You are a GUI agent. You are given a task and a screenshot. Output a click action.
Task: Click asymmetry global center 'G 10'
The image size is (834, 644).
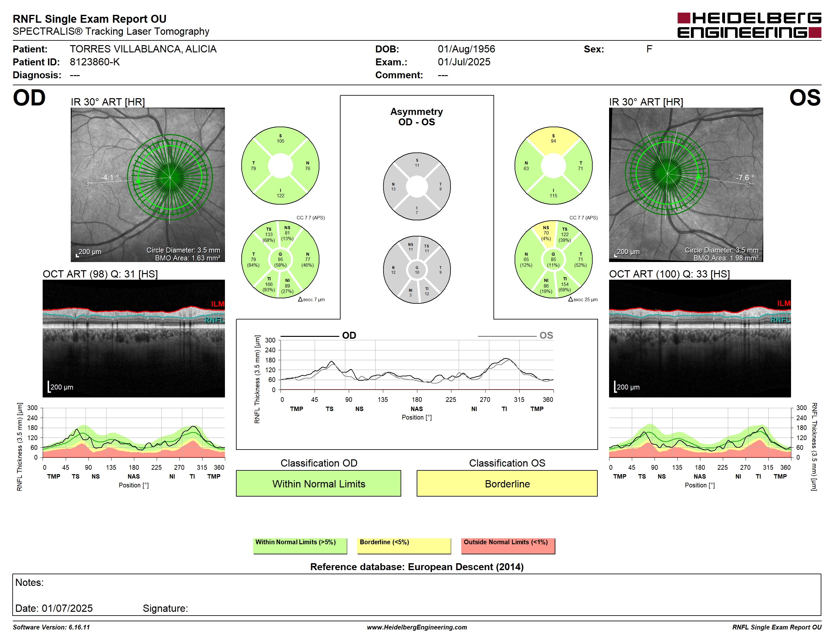click(x=417, y=270)
